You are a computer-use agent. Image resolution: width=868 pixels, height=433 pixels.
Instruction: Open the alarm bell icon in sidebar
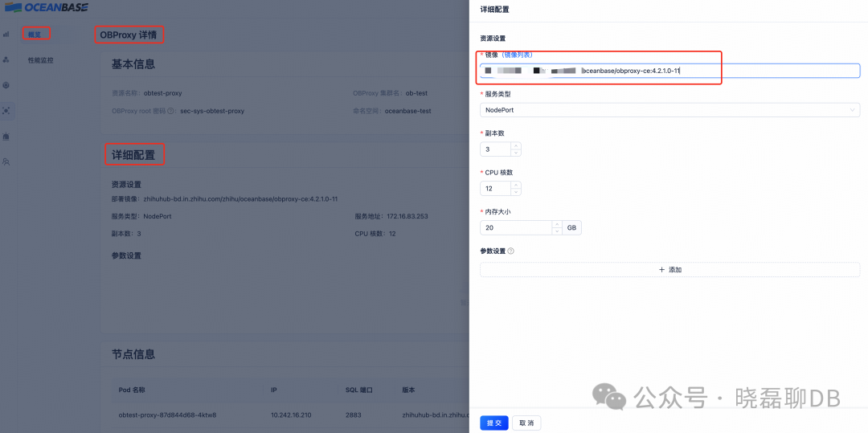pos(6,136)
